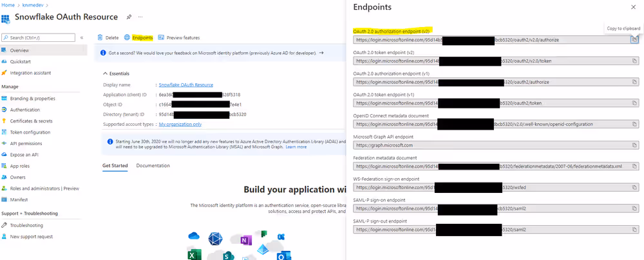Viewport: 644px width, 260px height.
Task: Click the My organization only link
Action: 180,124
